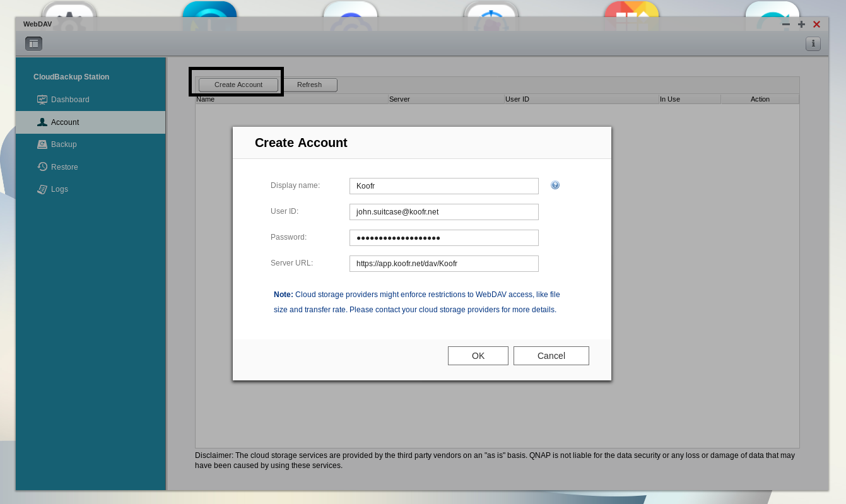
Task: Close the WebDAV window
Action: pyautogui.click(x=816, y=25)
